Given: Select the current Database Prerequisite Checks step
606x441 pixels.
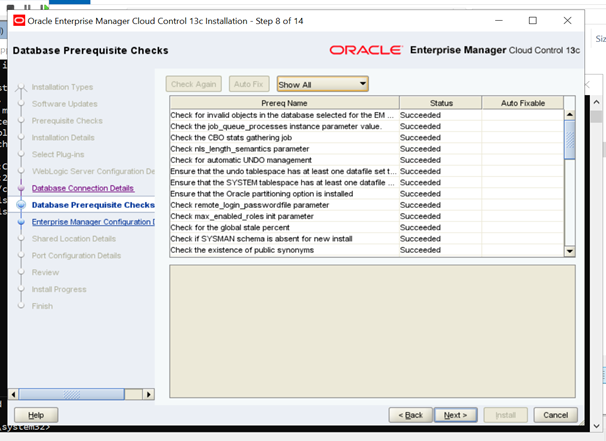Looking at the screenshot, I should (93, 205).
